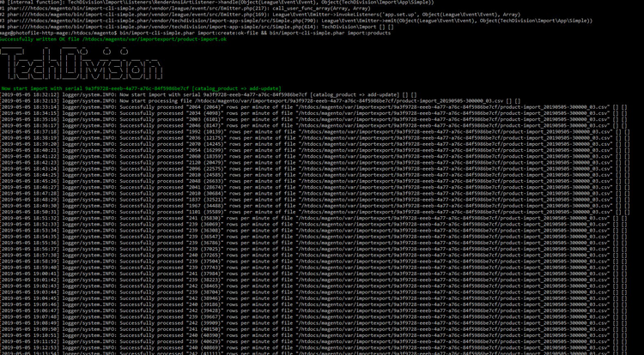
Task: Select the row reporting "242 (39428)"
Action: click(x=313, y=310)
